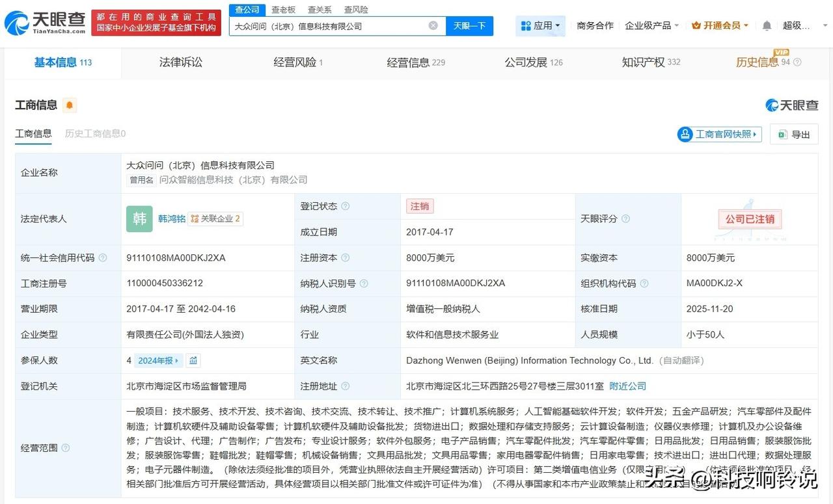Switch to the 查公司 search tab
833x504 pixels.
247,10
